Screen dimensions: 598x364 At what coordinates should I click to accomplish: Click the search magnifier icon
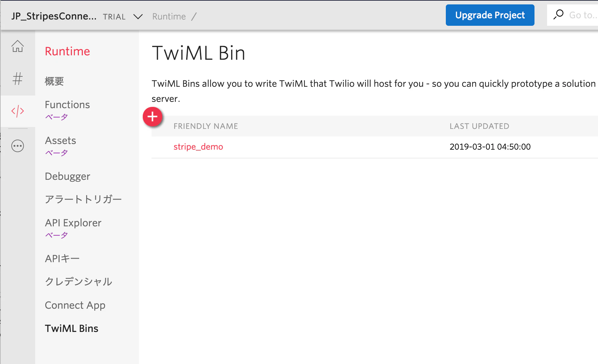558,15
